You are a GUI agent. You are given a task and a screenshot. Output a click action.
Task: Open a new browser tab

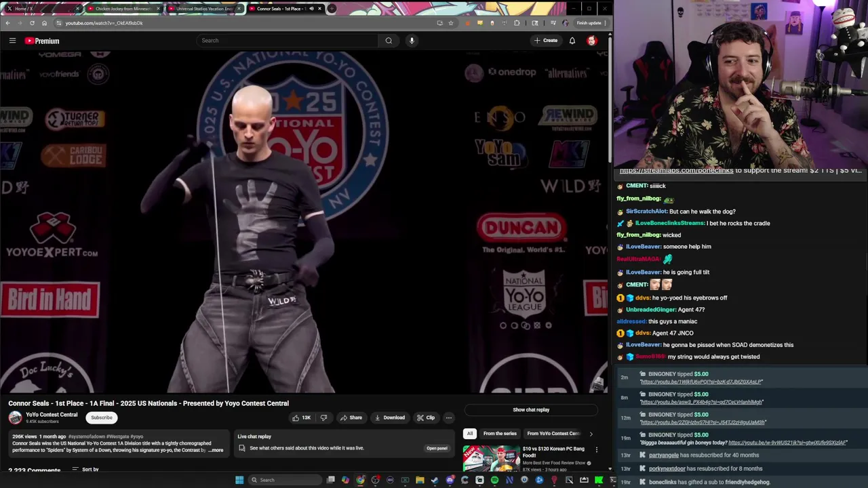332,9
